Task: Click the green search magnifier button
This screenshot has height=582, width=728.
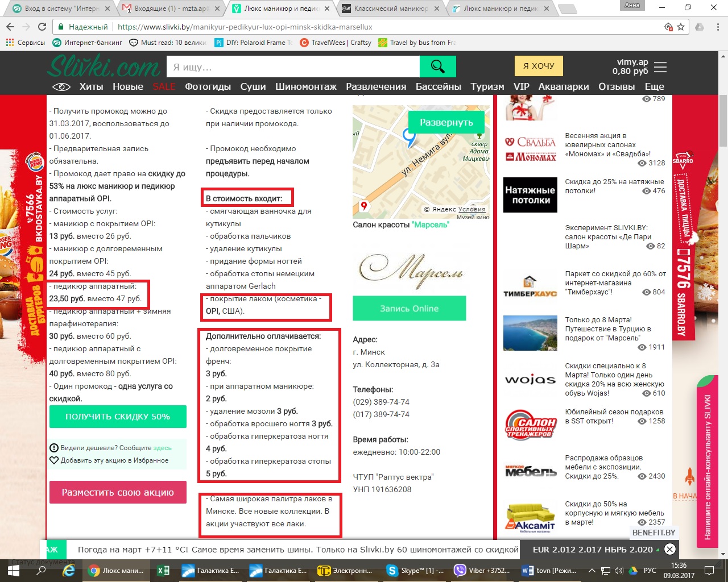Action: click(x=437, y=66)
